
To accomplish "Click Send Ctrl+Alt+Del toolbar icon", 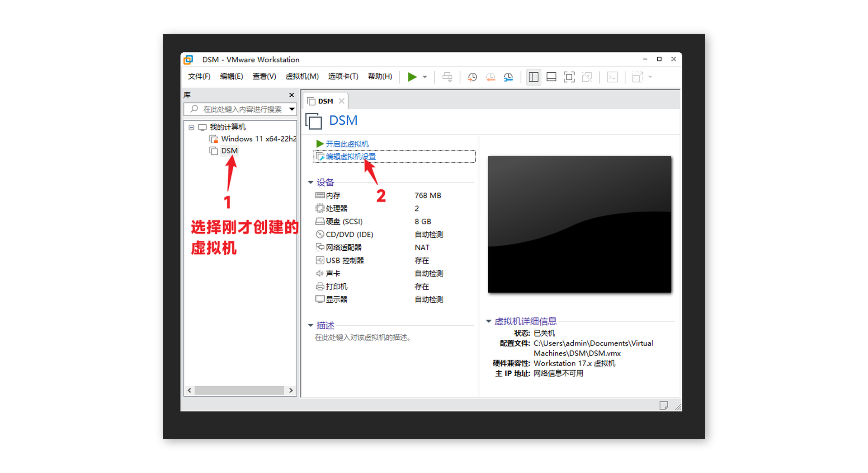I will click(447, 77).
